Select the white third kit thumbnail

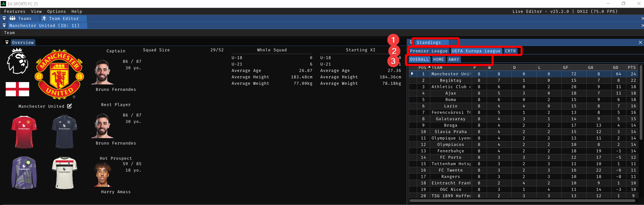point(64,173)
